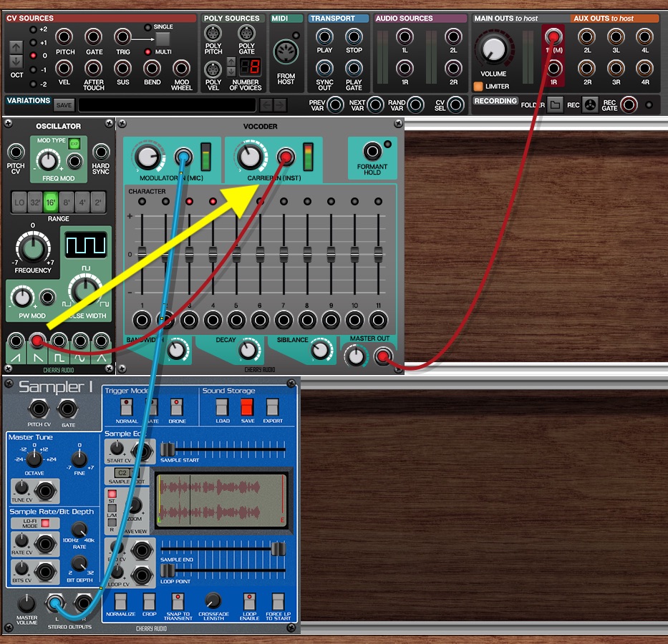Click the sampler EXPORT button

pyautogui.click(x=273, y=407)
